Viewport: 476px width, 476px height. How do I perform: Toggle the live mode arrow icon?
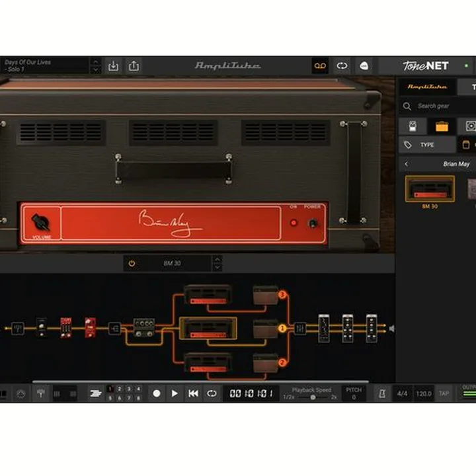click(96, 393)
